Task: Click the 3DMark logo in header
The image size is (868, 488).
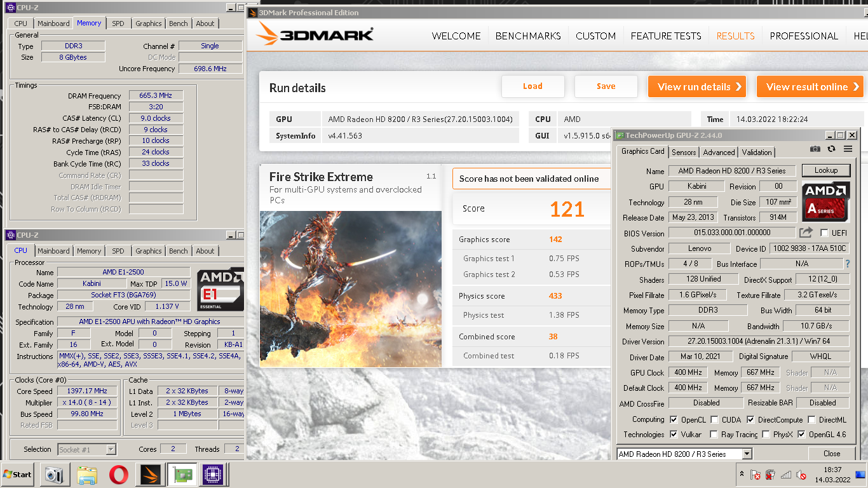Action: pos(315,34)
